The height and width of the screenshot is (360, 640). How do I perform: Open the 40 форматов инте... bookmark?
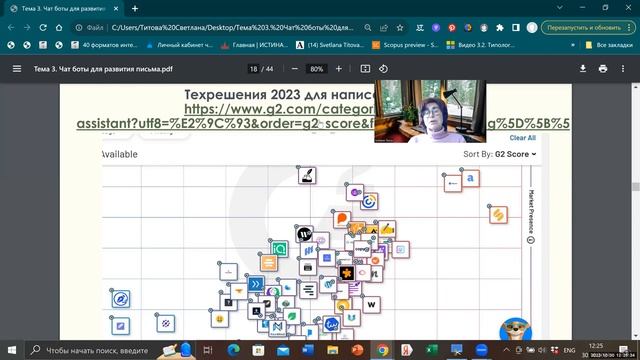[104, 45]
